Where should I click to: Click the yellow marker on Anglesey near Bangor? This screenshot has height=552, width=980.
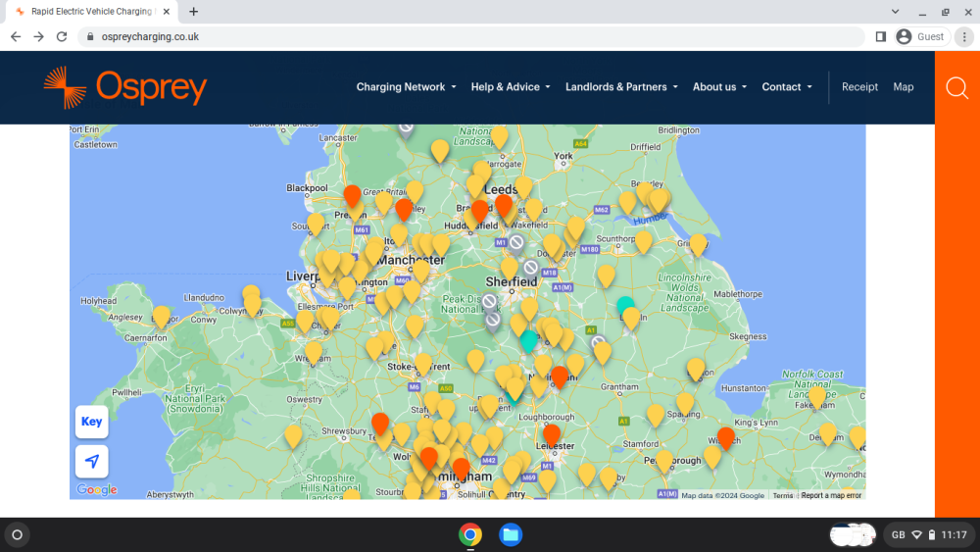pos(162,317)
